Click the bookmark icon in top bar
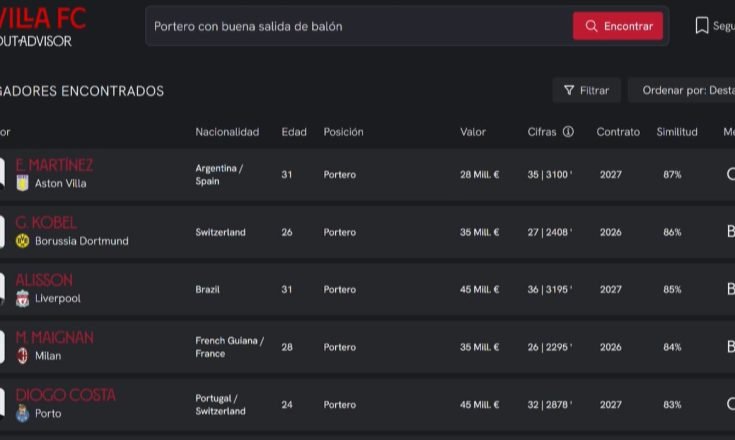This screenshot has height=440, width=735. [x=702, y=26]
